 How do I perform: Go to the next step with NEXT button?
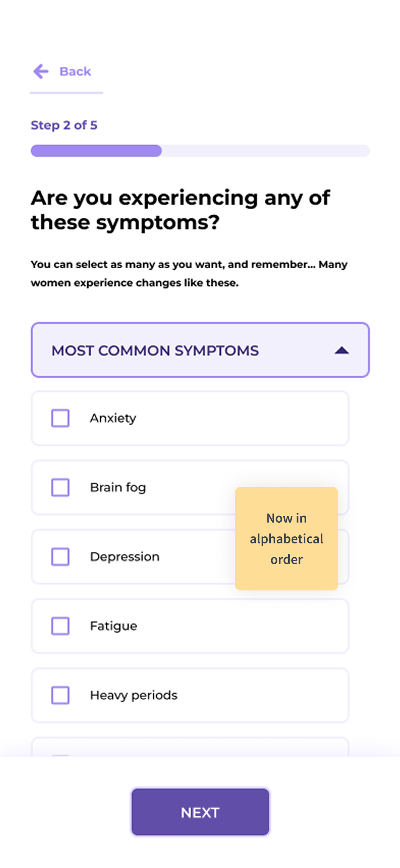click(x=200, y=812)
